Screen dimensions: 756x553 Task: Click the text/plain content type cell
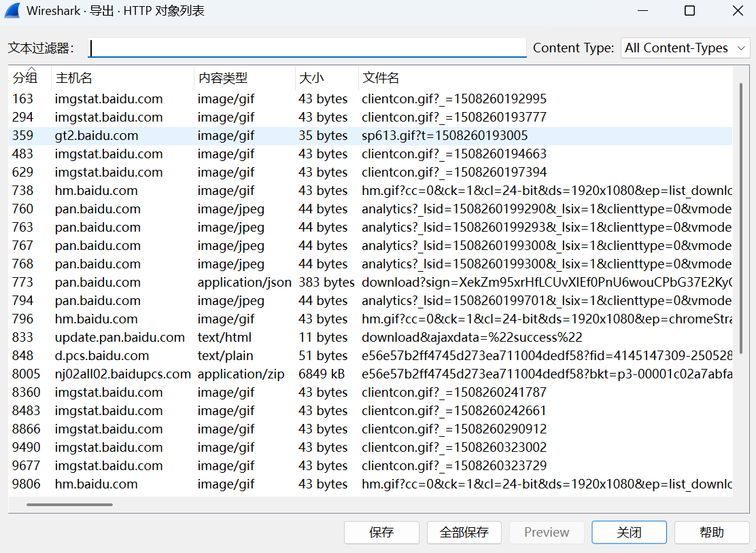pos(225,356)
